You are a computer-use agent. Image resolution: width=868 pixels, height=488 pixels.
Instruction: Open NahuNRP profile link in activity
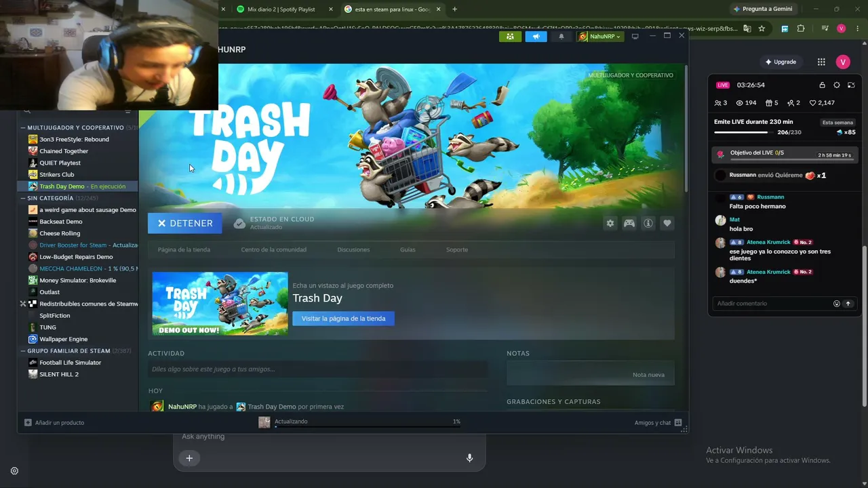point(182,407)
